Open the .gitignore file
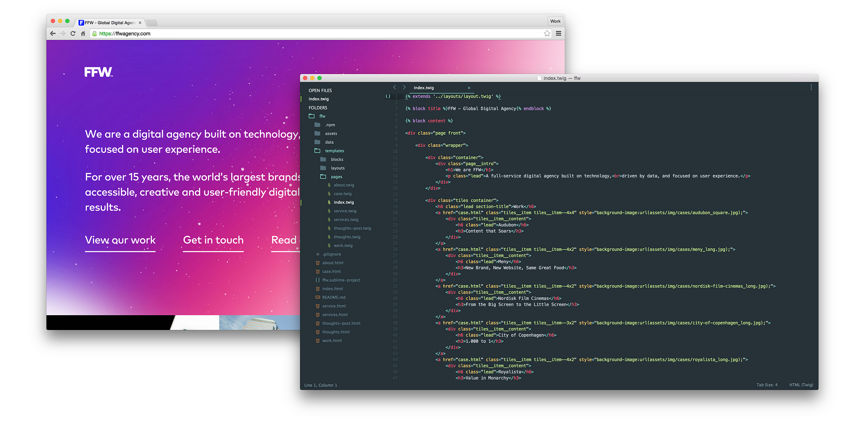The image size is (868, 422). tap(332, 254)
